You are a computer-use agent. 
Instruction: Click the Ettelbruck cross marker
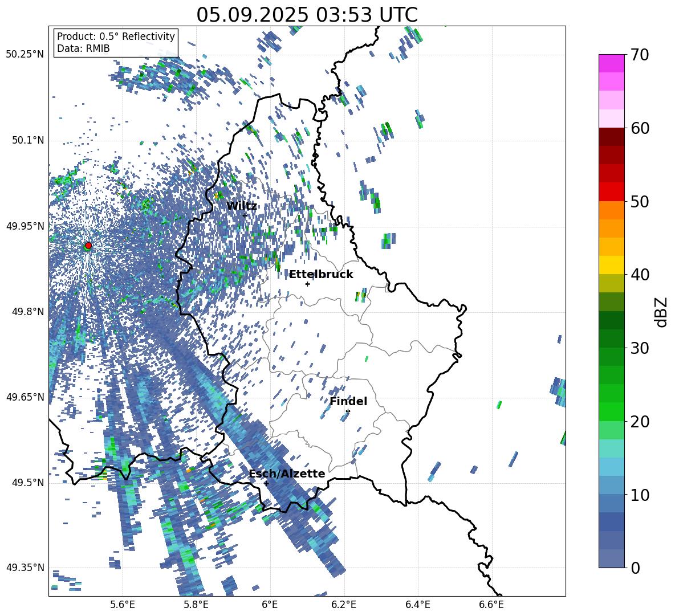(307, 284)
